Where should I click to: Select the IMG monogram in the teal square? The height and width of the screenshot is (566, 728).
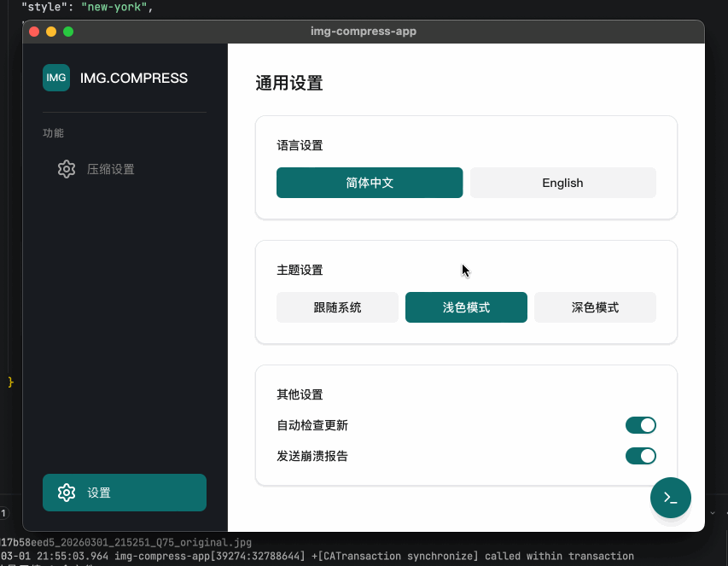click(55, 78)
